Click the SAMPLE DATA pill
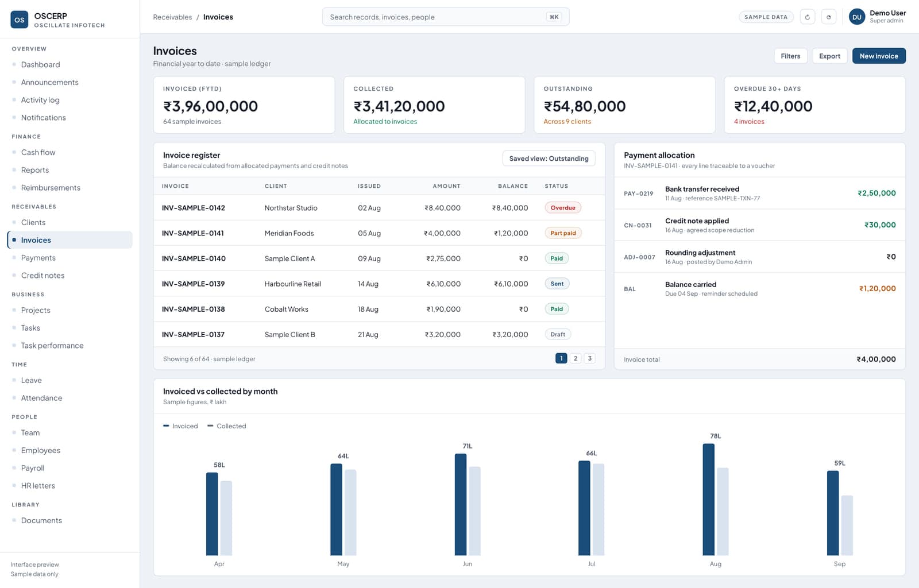This screenshot has width=919, height=588. (766, 17)
